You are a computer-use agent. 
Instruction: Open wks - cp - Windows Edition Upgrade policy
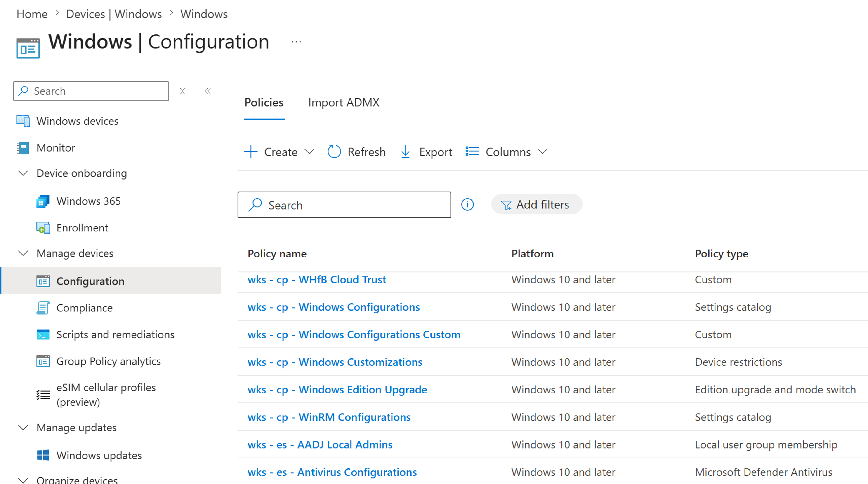[337, 390]
